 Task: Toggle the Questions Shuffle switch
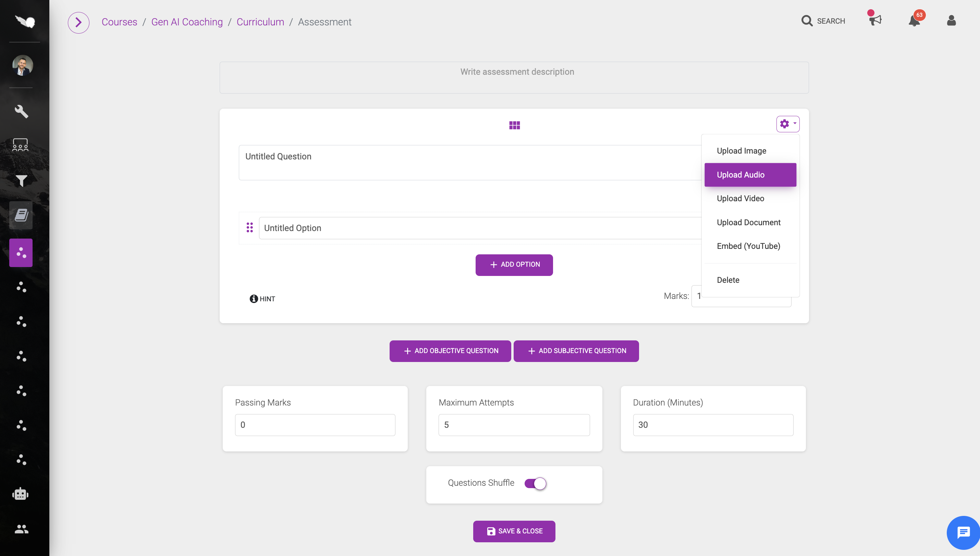click(535, 483)
